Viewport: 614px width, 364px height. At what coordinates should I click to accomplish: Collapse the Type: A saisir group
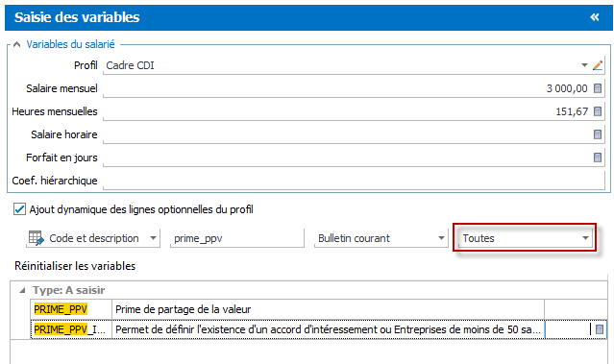point(22,290)
